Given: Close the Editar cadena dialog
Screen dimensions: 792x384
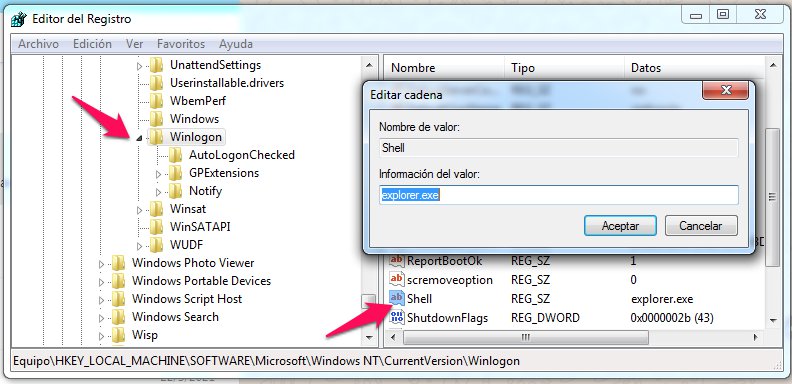Looking at the screenshot, I should (x=726, y=90).
